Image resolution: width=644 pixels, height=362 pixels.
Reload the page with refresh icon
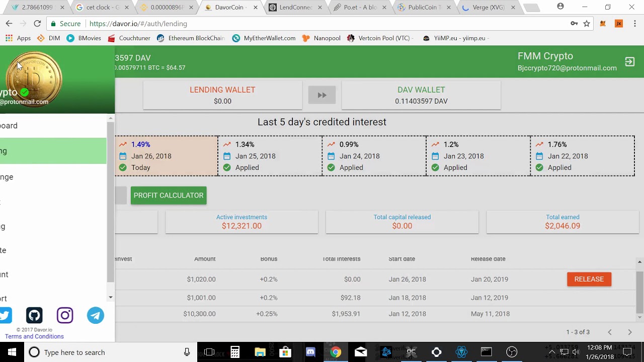(37, 24)
